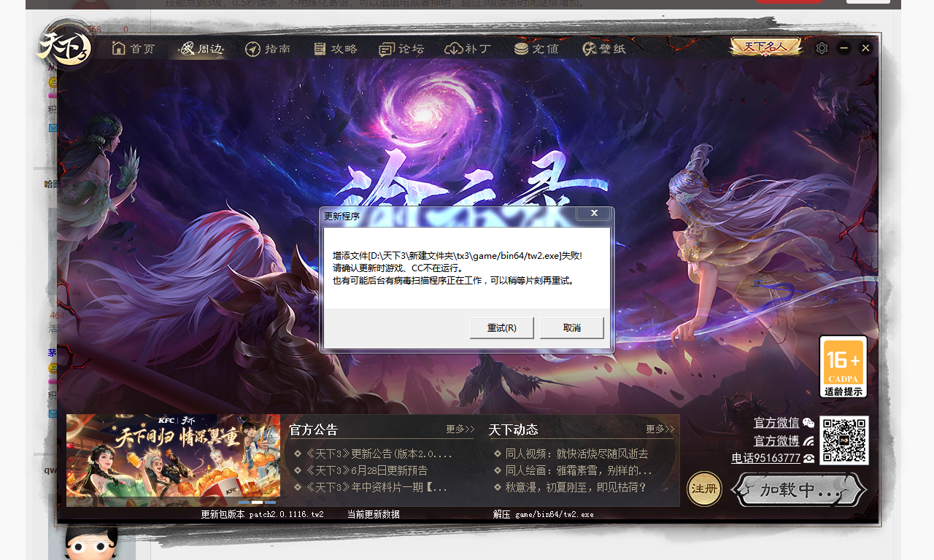Open the 周边 tab
The height and width of the screenshot is (560, 934).
click(x=201, y=49)
